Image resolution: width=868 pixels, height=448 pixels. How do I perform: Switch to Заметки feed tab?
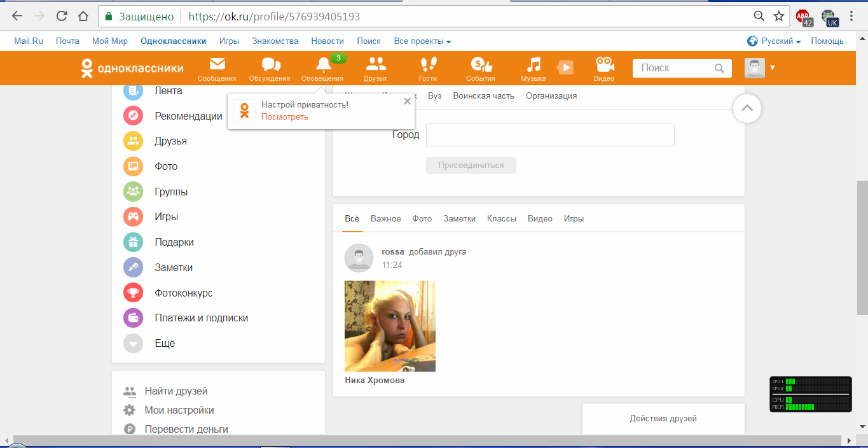[460, 218]
